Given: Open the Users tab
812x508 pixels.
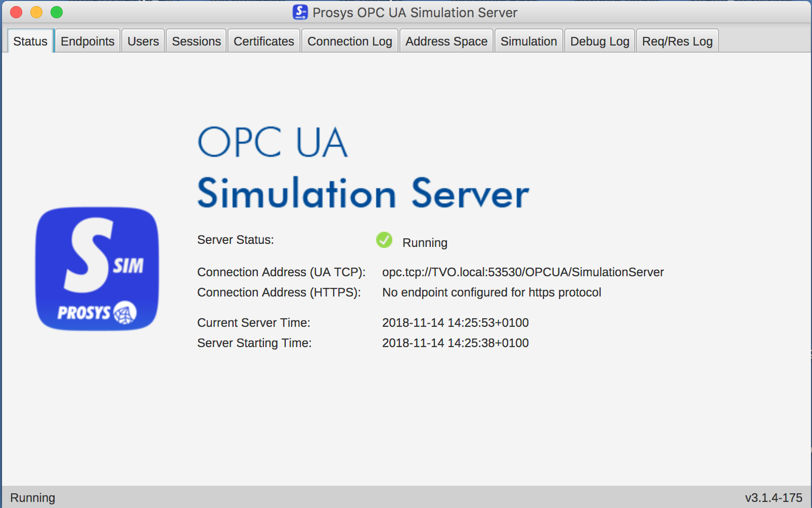Looking at the screenshot, I should (x=143, y=41).
